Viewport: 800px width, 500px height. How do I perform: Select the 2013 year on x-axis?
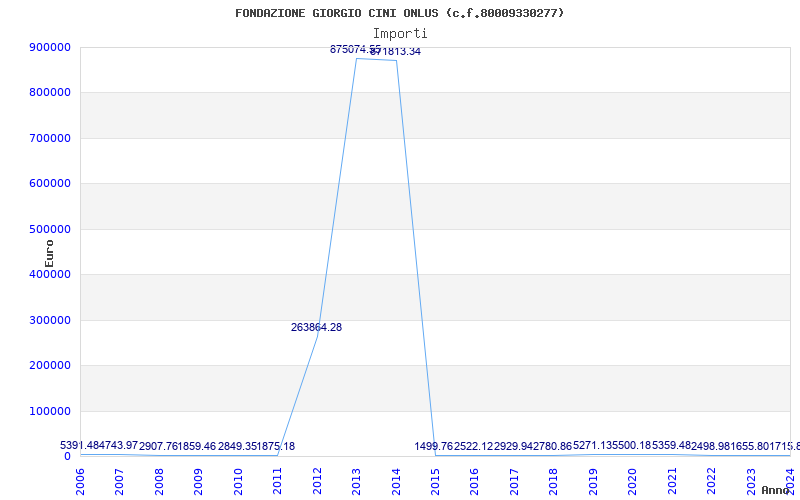click(x=357, y=480)
